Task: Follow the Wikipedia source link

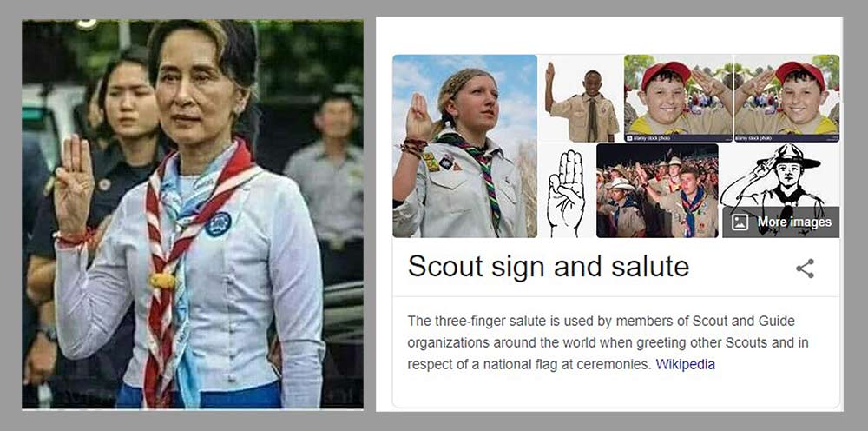Action: 686,364
